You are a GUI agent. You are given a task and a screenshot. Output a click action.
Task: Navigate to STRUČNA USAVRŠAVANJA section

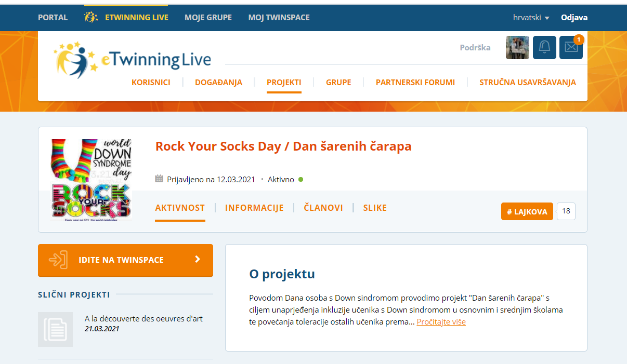[528, 82]
